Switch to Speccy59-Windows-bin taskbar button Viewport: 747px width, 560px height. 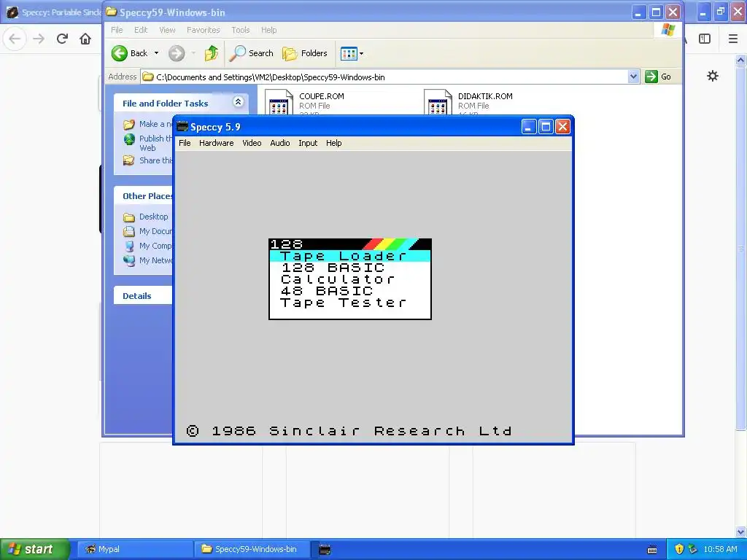coord(252,549)
